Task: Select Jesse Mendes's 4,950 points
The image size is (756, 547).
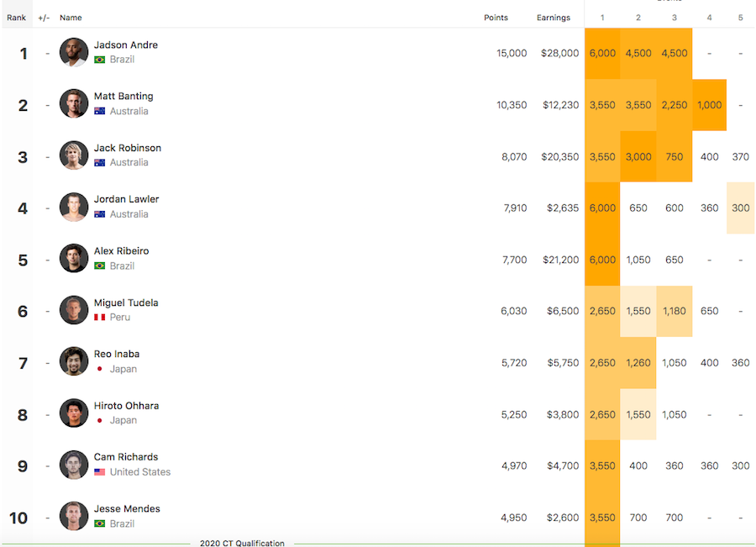Action: (x=514, y=518)
